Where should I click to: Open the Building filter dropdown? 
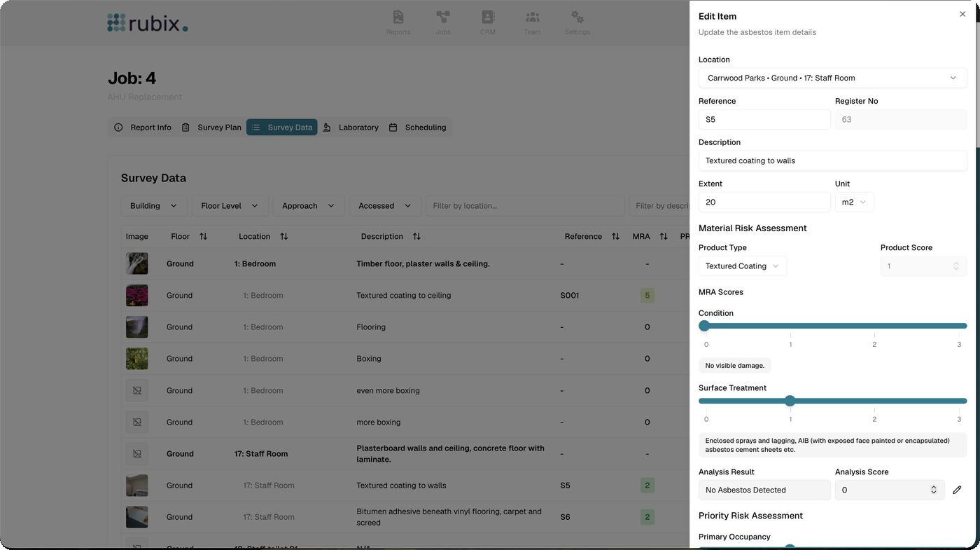point(153,206)
